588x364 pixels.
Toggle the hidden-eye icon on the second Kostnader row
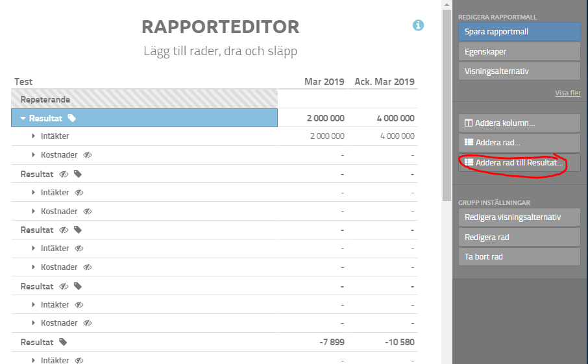[x=88, y=211]
